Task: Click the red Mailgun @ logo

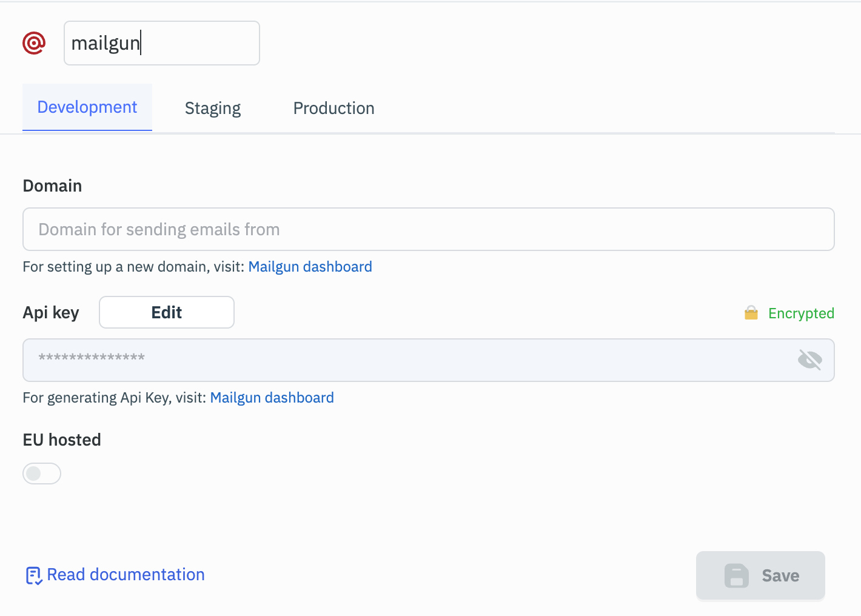Action: coord(34,43)
